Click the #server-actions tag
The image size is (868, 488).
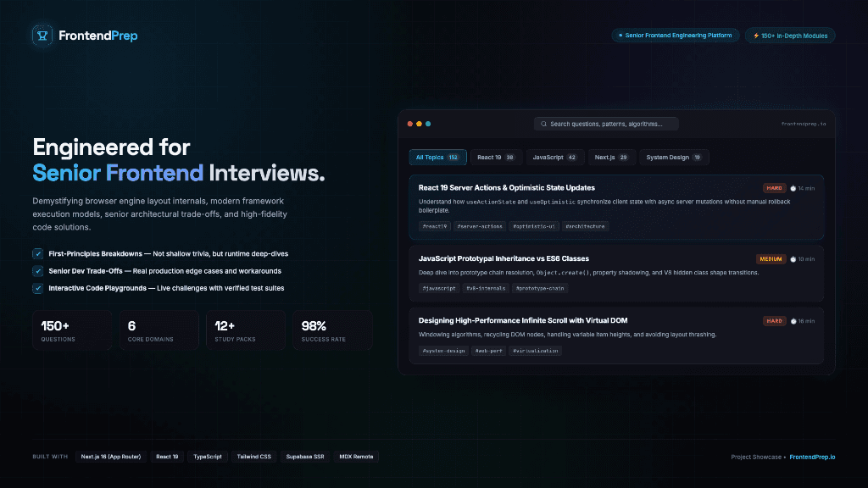click(x=480, y=226)
